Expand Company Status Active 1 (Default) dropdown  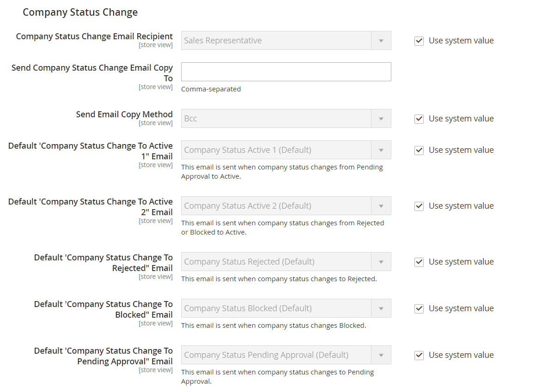coord(286,150)
